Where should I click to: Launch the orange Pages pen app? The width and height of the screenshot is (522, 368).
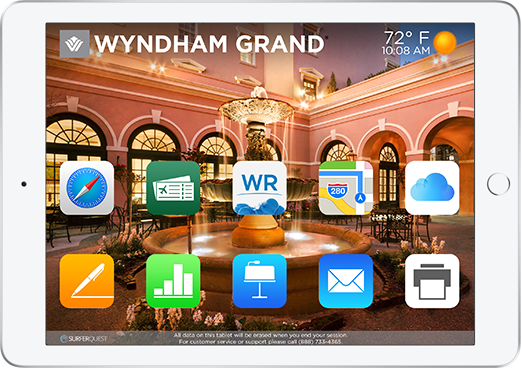pos(87,281)
